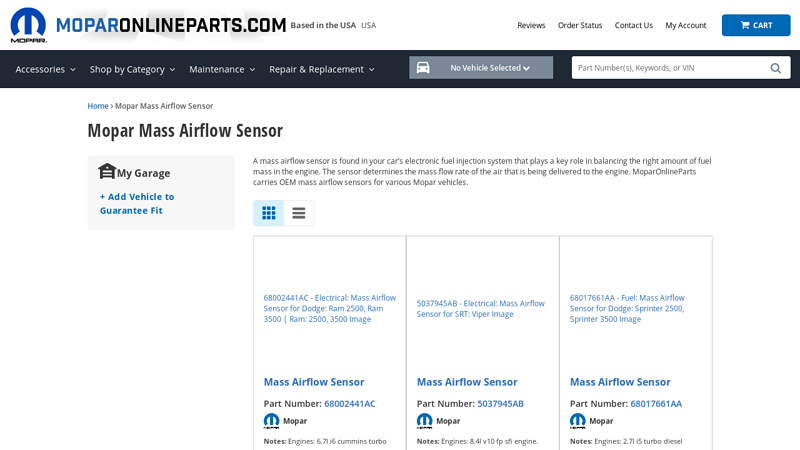The height and width of the screenshot is (450, 800).
Task: Click the My Garage icon
Action: pos(107,172)
